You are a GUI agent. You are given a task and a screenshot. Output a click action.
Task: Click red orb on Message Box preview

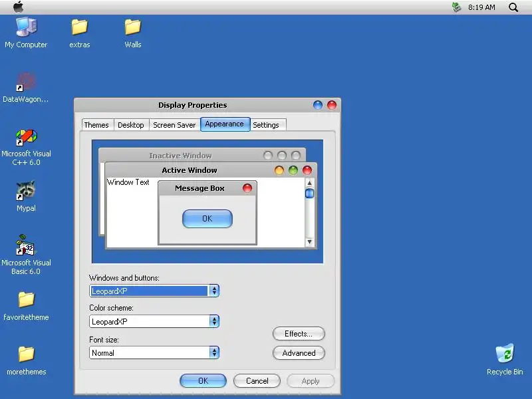pyautogui.click(x=247, y=188)
